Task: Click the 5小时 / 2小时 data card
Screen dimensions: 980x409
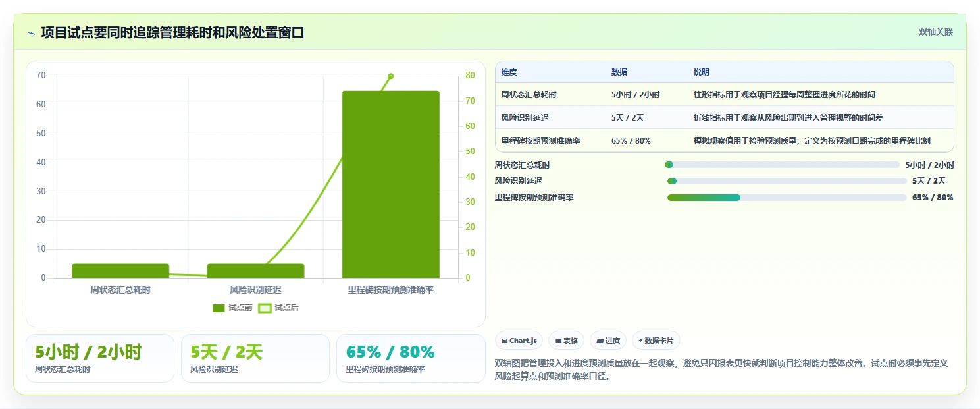Action: (100, 358)
